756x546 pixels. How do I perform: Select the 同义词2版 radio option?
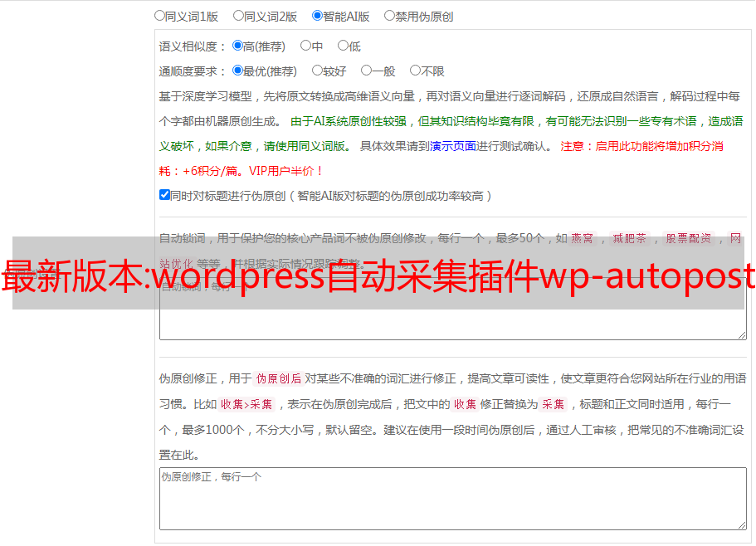point(238,16)
